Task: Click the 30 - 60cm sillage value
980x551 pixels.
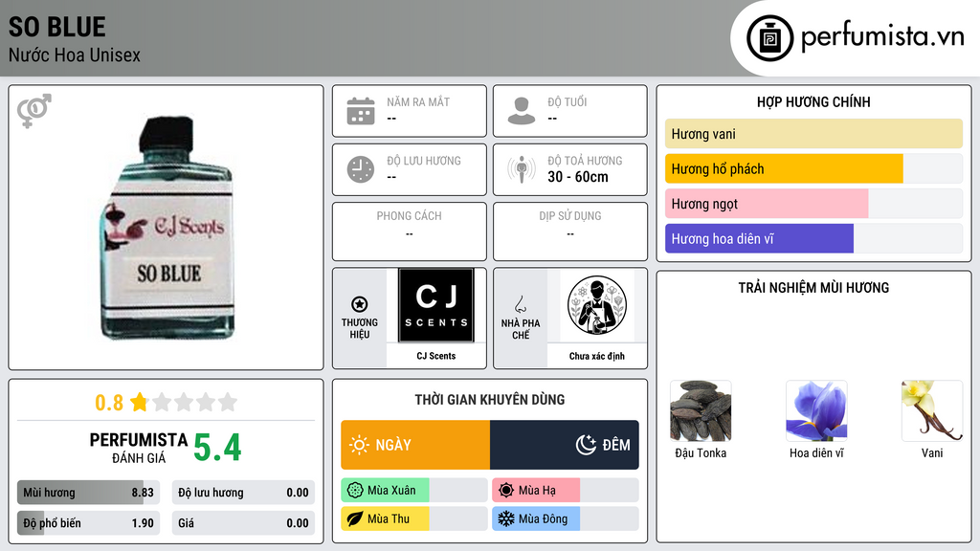Action: [x=578, y=177]
